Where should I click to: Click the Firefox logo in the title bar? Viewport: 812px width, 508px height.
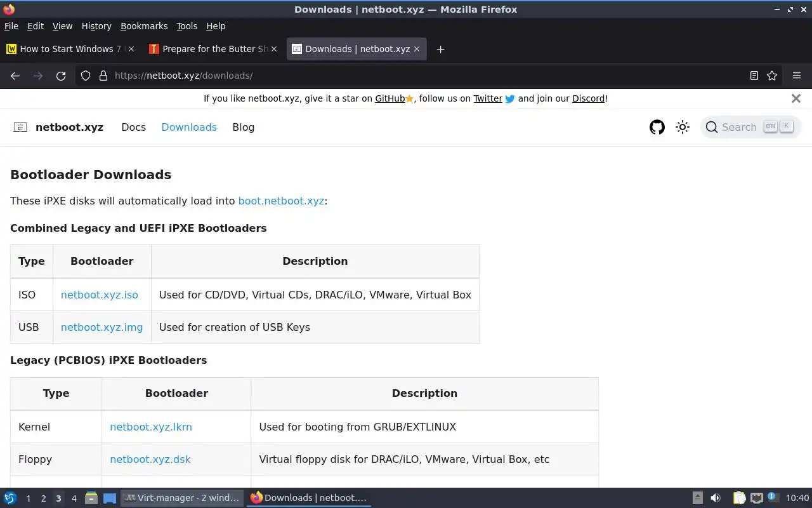point(9,9)
